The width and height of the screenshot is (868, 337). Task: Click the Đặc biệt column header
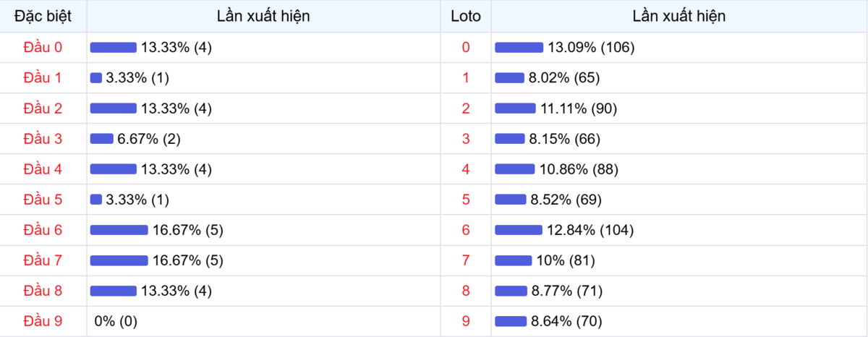point(43,16)
